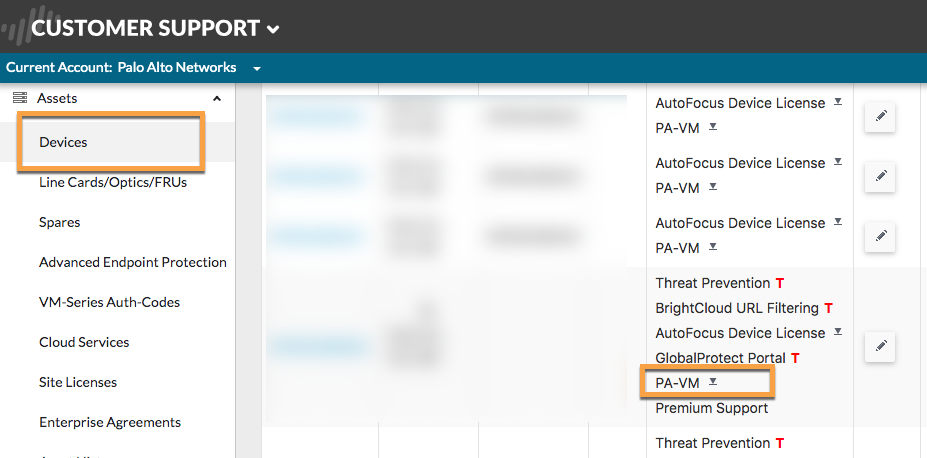The width and height of the screenshot is (927, 458).
Task: Select Devices in the sidebar
Action: 63,142
